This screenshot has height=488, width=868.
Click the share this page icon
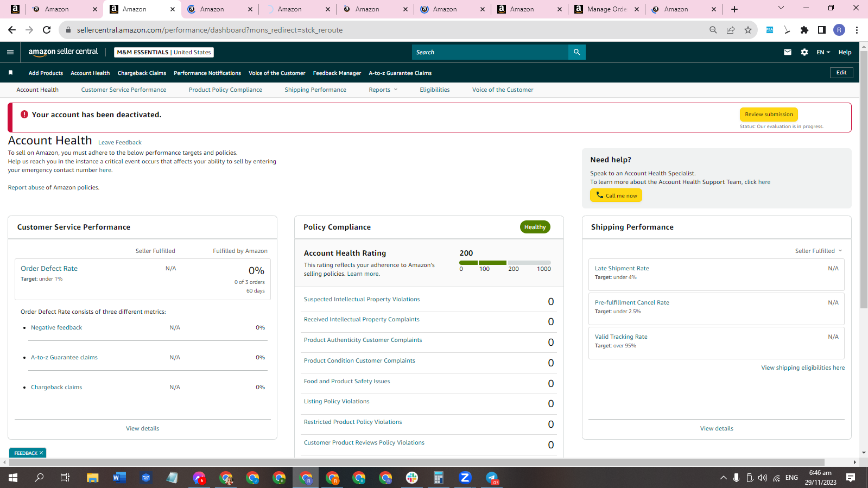[731, 30]
